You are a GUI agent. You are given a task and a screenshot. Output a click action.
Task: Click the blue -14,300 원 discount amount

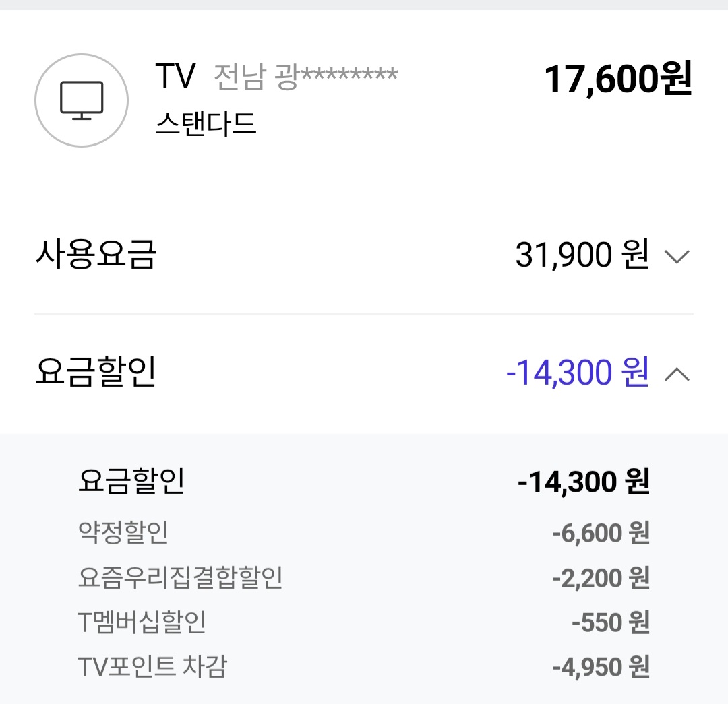point(577,373)
